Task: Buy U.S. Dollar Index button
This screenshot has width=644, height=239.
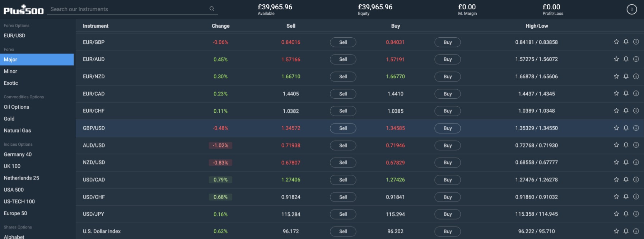Action: click(x=448, y=231)
